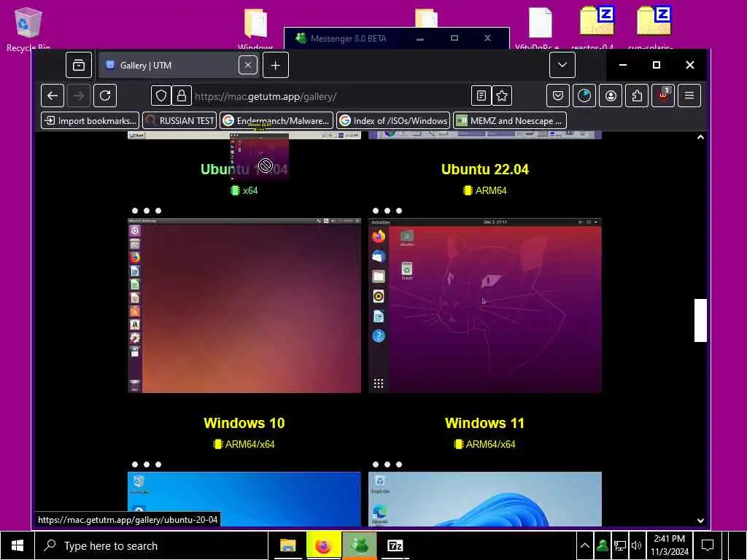
Task: Click ARM64/x64 label under Windows 11
Action: click(x=485, y=444)
